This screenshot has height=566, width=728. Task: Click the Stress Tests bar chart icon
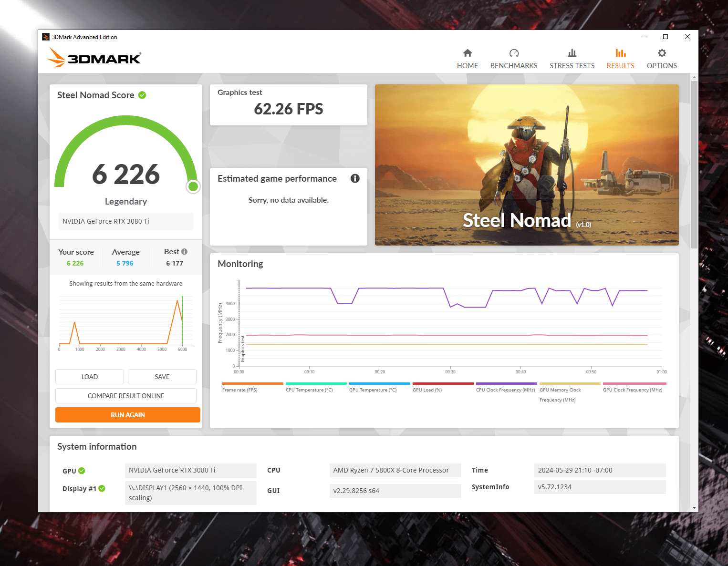click(572, 53)
